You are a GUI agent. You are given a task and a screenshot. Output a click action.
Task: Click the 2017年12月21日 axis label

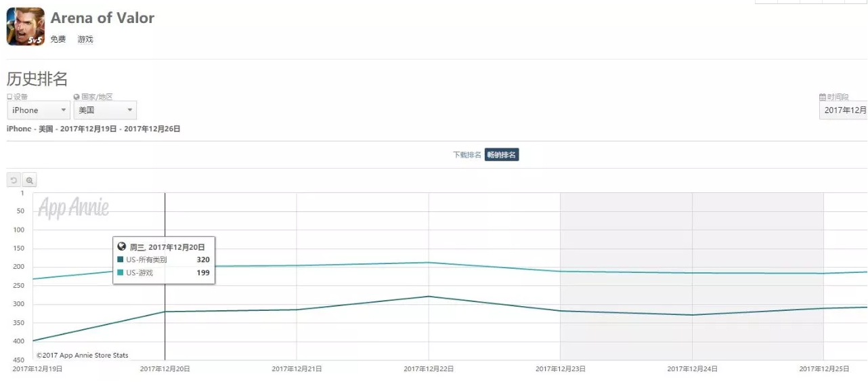(x=297, y=369)
